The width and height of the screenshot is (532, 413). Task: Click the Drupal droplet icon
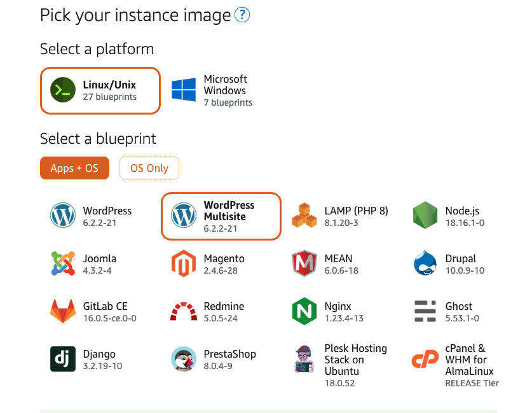(x=425, y=263)
